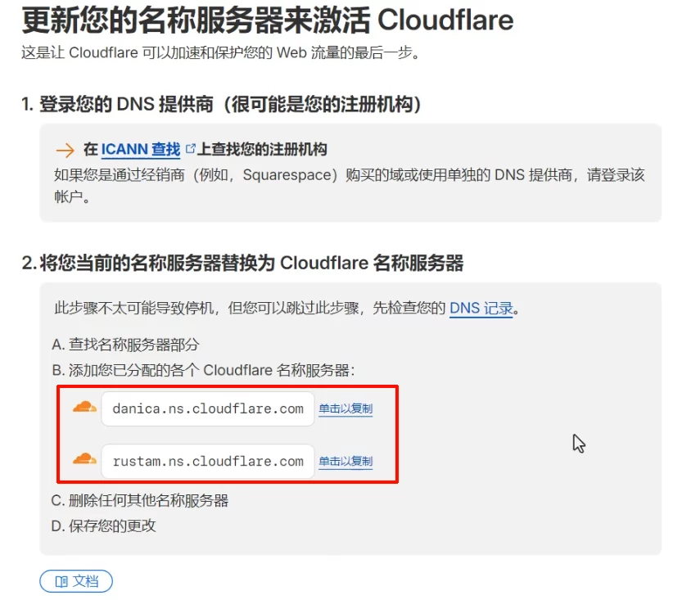Click the Cloudflare cloud icon beside danica

point(84,407)
